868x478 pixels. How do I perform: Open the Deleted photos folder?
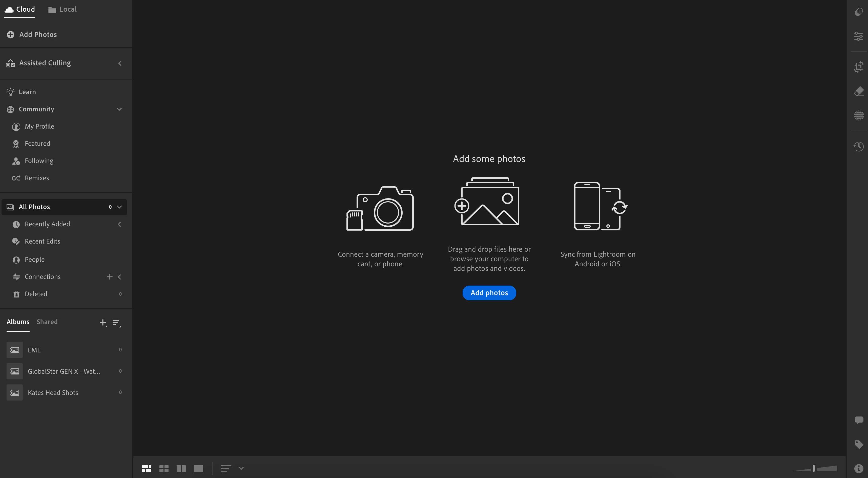36,294
